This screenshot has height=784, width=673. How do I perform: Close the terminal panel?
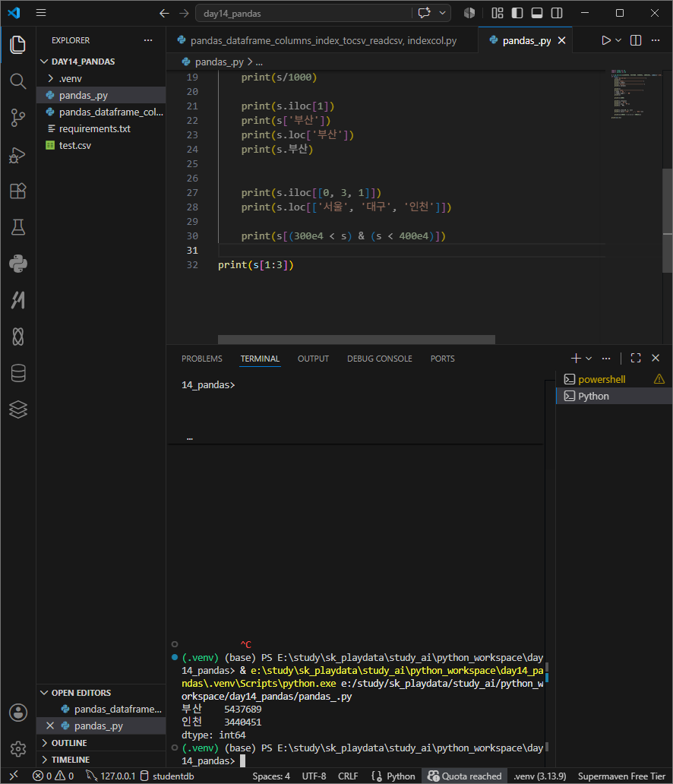pos(656,358)
